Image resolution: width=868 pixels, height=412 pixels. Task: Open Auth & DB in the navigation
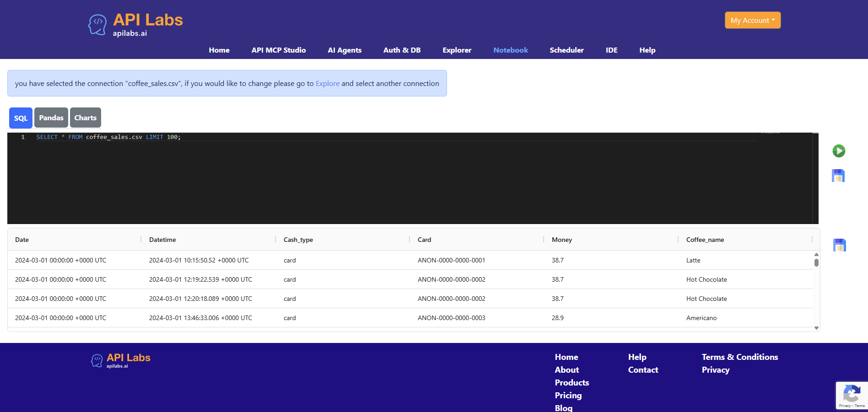point(402,50)
